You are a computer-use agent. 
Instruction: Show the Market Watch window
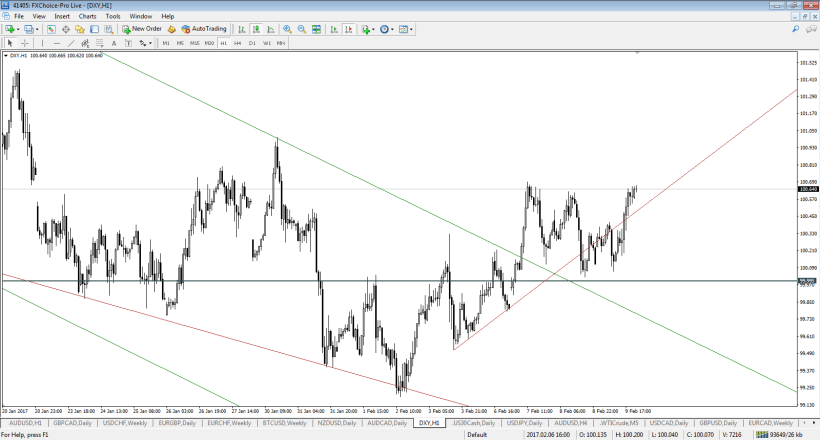pyautogui.click(x=51, y=29)
